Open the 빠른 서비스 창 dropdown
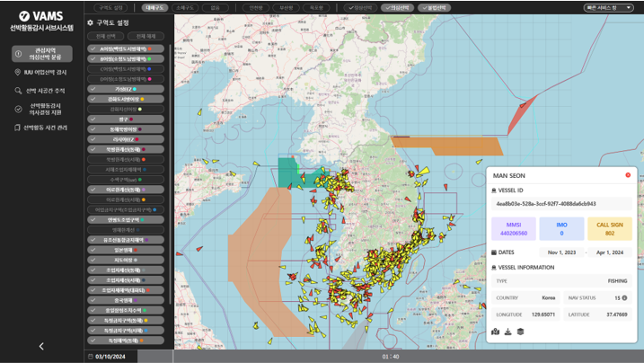 [610, 7]
